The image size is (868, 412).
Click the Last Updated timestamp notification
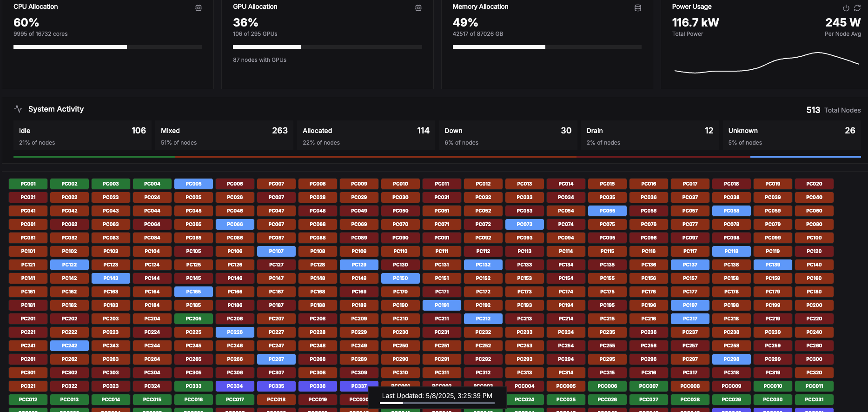437,396
